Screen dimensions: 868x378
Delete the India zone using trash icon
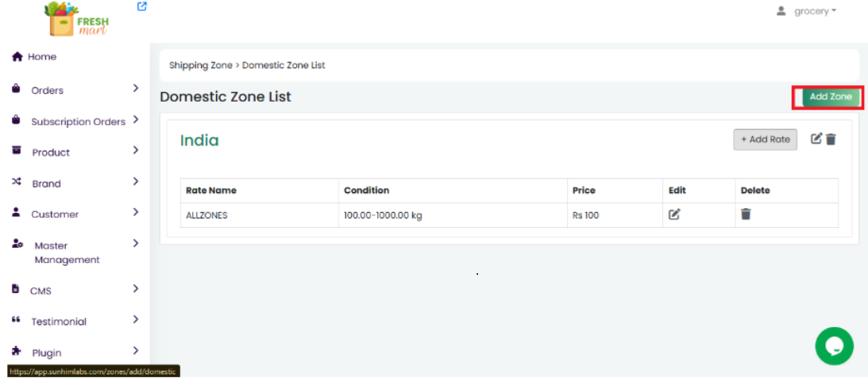[x=831, y=139]
